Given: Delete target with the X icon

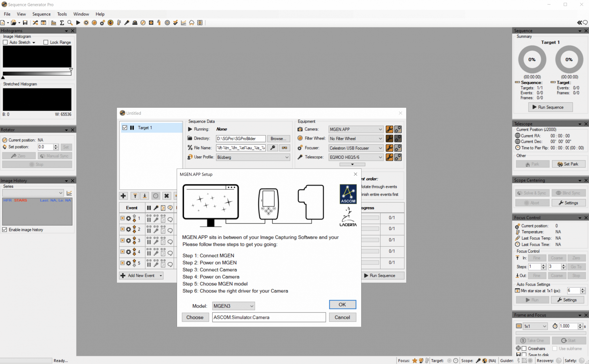Looking at the screenshot, I should tap(167, 196).
